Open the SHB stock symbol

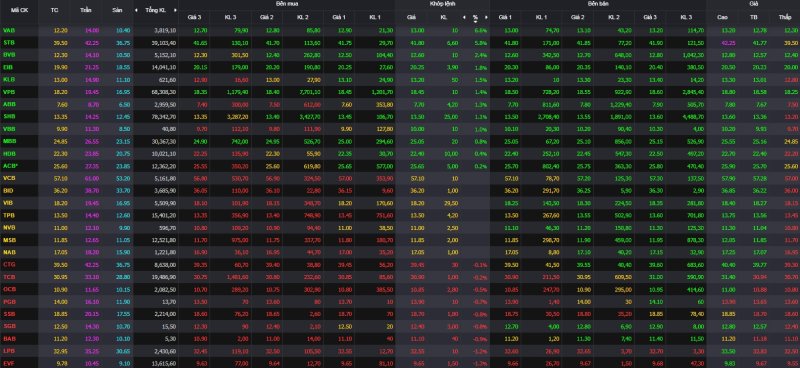tap(9, 116)
